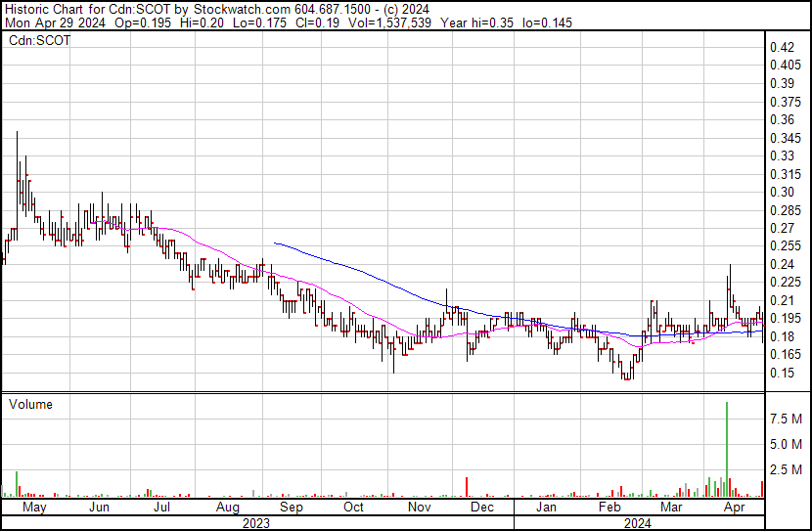The width and height of the screenshot is (812, 531).
Task: Click the 0.15 price axis label
Action: coord(782,373)
